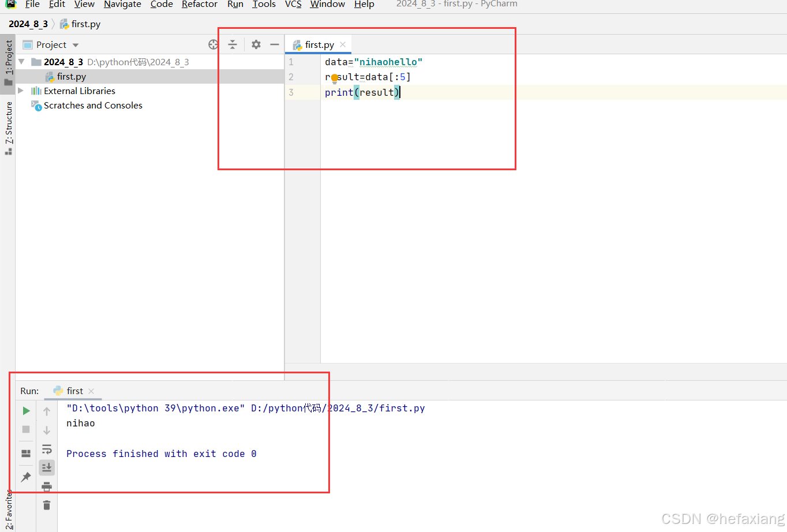Click the green Run button in Run panel
Image resolution: width=787 pixels, height=532 pixels.
26,411
